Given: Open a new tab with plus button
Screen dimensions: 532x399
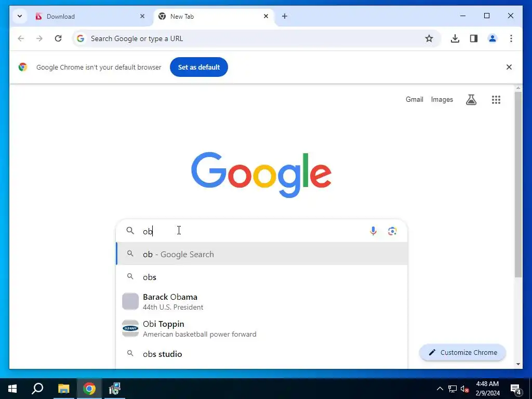Looking at the screenshot, I should click(x=284, y=16).
